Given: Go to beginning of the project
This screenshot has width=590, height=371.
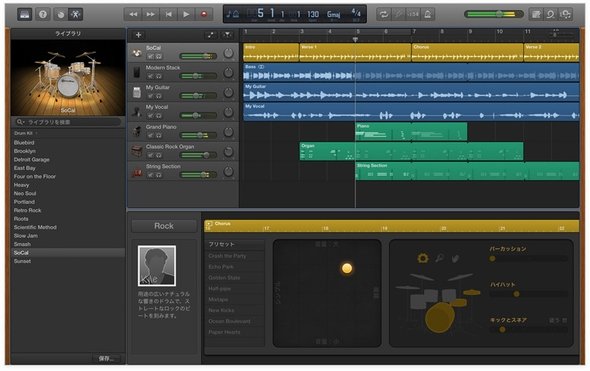Looking at the screenshot, I should click(x=168, y=14).
